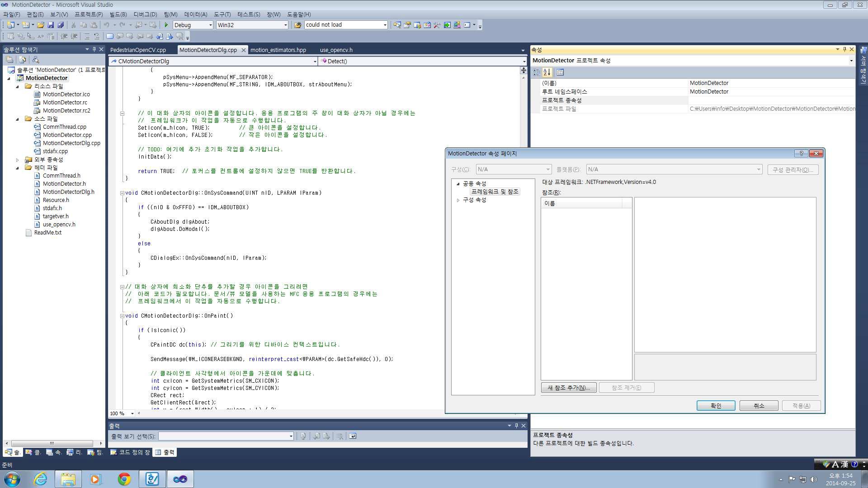Click the Windows Start button
This screenshot has width=868, height=488.
[12, 479]
